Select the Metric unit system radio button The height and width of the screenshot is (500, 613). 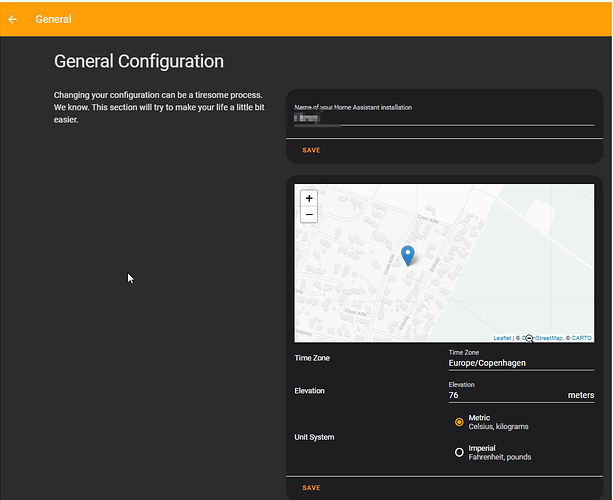point(459,422)
